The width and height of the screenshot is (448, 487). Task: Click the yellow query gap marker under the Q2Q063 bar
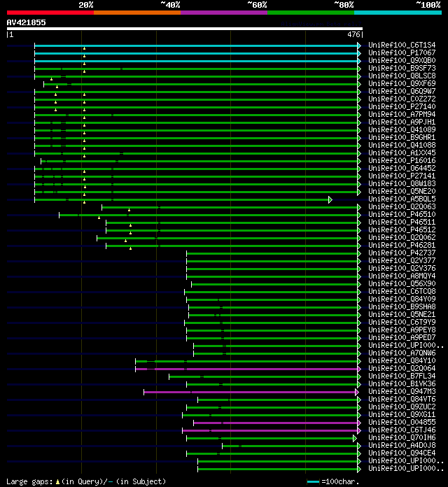[x=129, y=210]
